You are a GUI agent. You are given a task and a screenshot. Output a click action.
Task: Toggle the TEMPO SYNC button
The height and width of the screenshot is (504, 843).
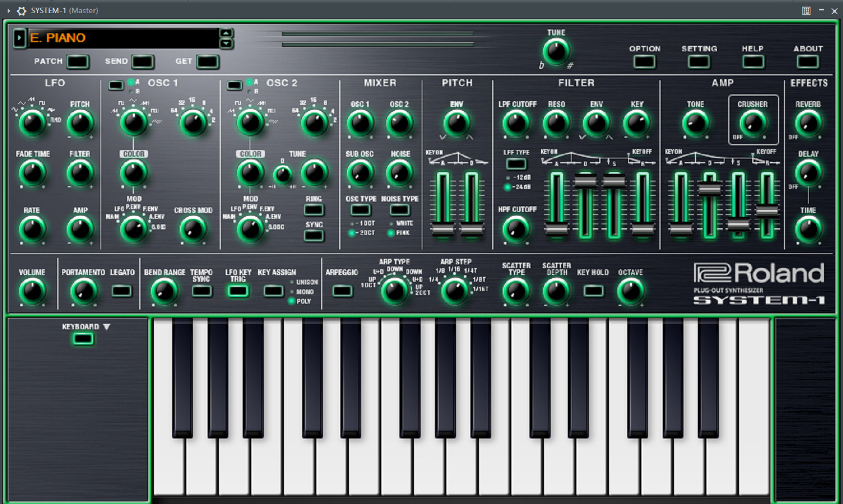tap(202, 291)
